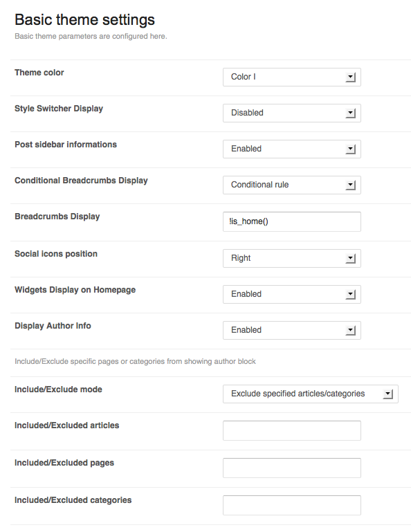The height and width of the screenshot is (532, 411).
Task: Click the Theme color dropdown arrow
Action: click(x=351, y=77)
